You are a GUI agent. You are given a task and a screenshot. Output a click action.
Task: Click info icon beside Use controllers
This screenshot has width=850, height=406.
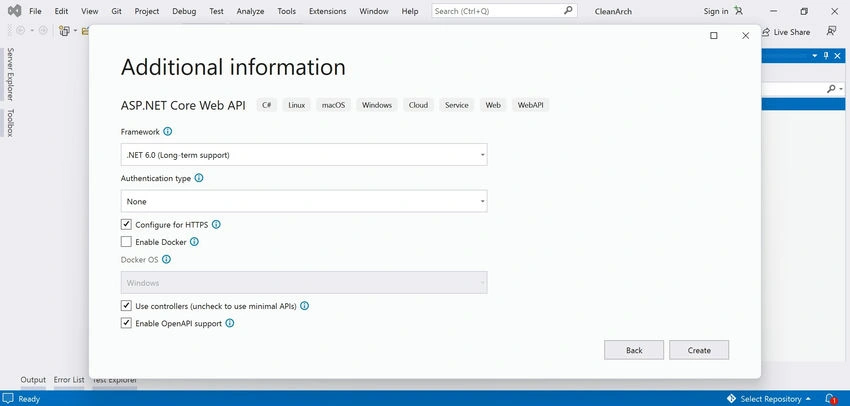tap(305, 306)
